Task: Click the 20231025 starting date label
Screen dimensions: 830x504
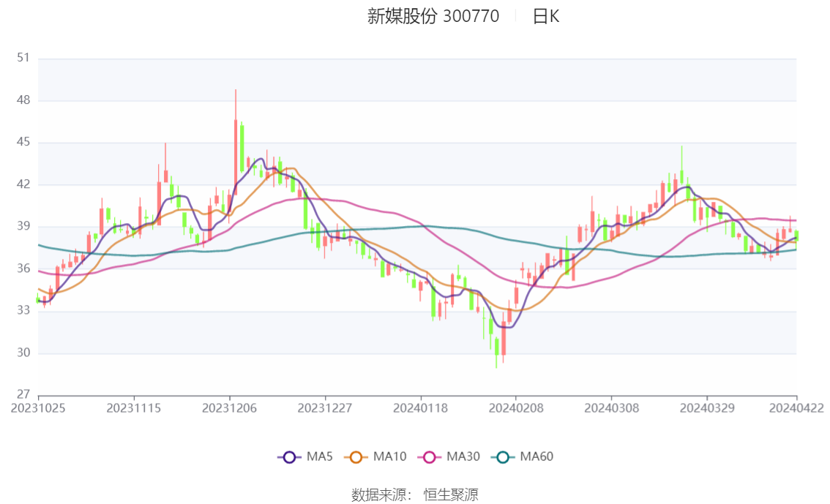Action: 38,407
